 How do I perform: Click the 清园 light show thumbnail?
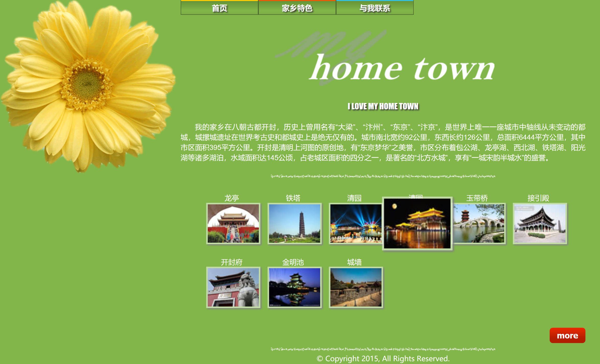(x=355, y=224)
